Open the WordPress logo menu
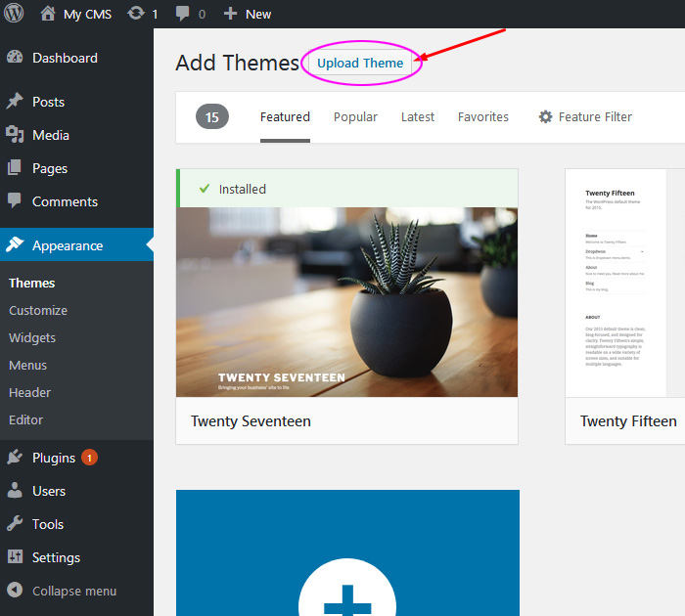The width and height of the screenshot is (685, 616). point(14,13)
